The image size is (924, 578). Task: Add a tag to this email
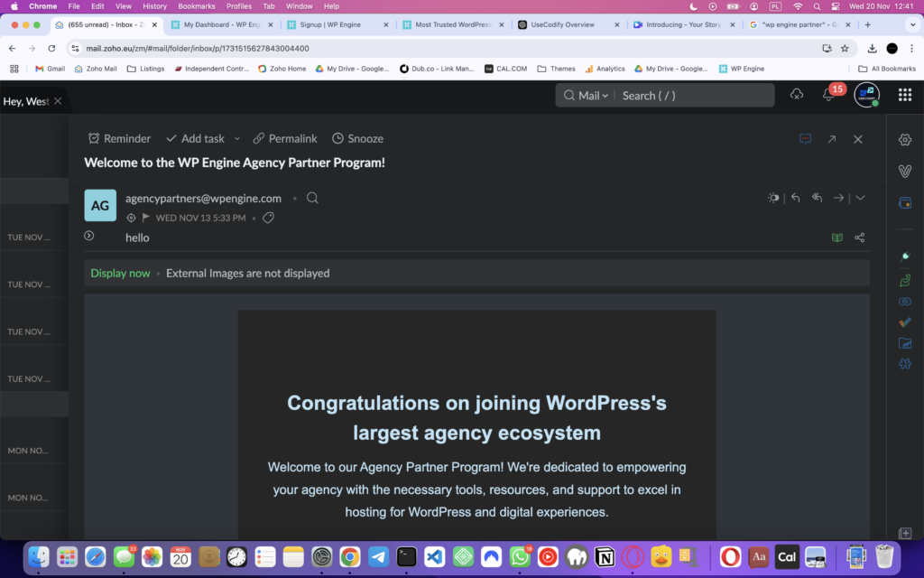point(268,218)
